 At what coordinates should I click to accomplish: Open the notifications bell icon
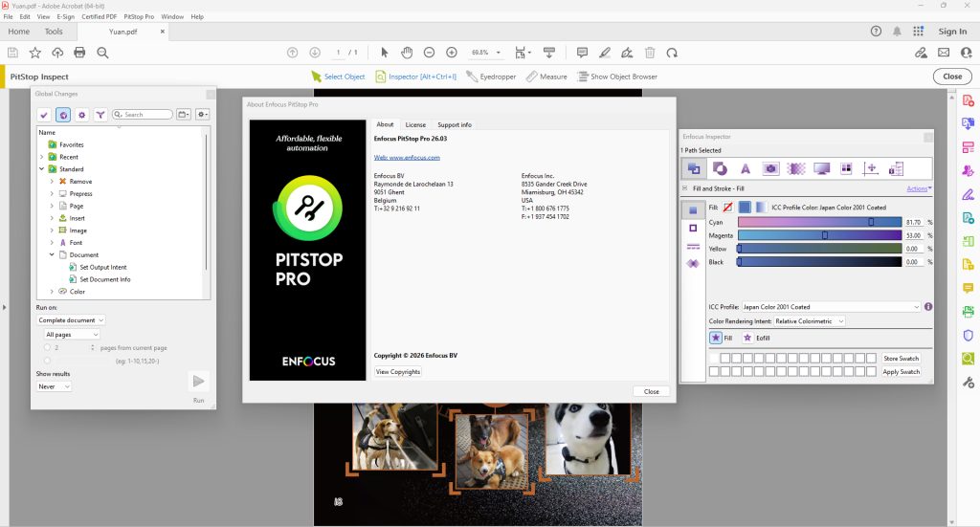point(897,32)
